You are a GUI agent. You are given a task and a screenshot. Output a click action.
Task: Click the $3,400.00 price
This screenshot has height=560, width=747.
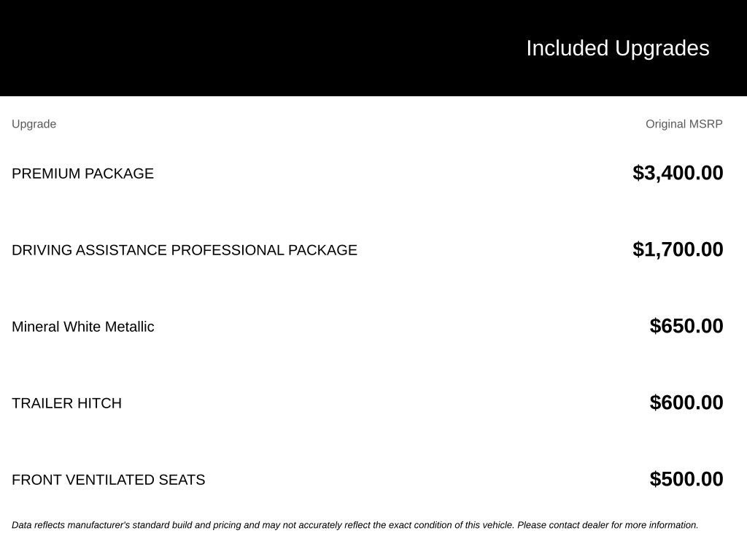click(x=678, y=173)
